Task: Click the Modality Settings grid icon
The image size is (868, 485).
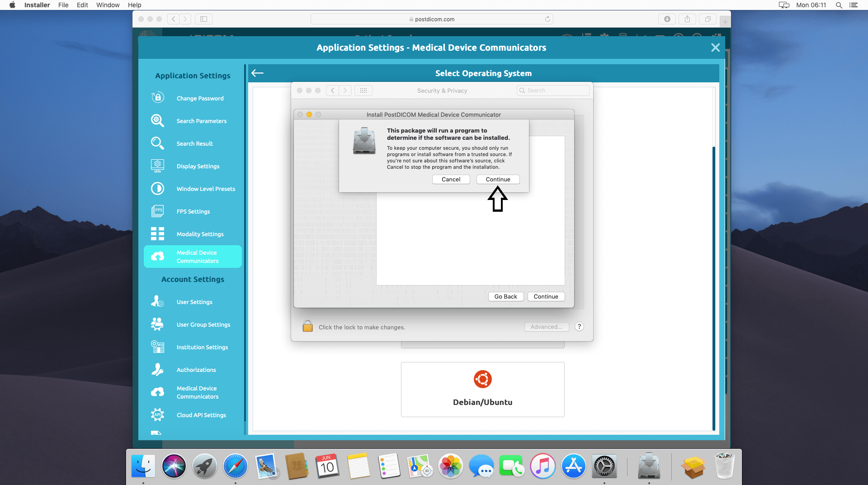Action: pos(157,233)
